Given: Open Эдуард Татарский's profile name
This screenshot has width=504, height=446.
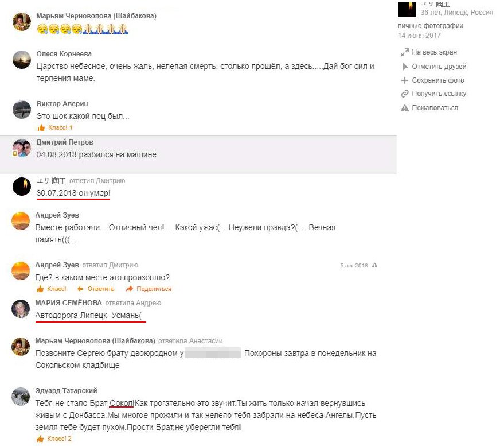Looking at the screenshot, I should 66,391.
